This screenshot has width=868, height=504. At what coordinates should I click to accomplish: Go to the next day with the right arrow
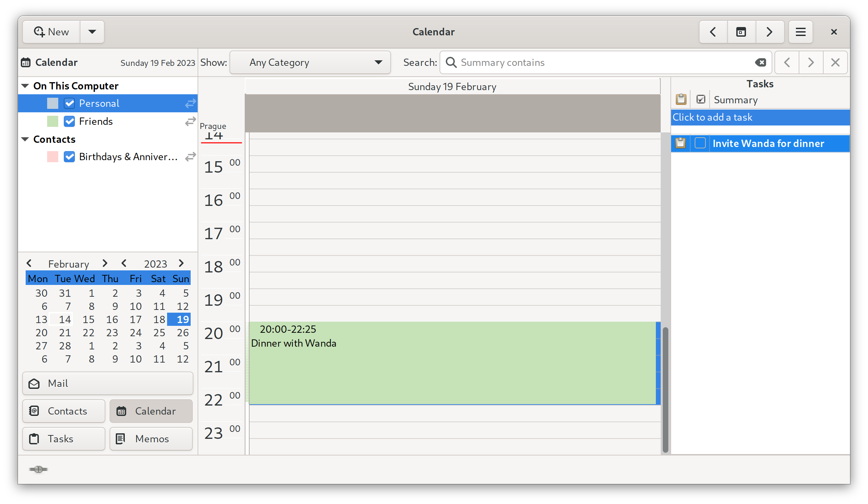pyautogui.click(x=770, y=32)
